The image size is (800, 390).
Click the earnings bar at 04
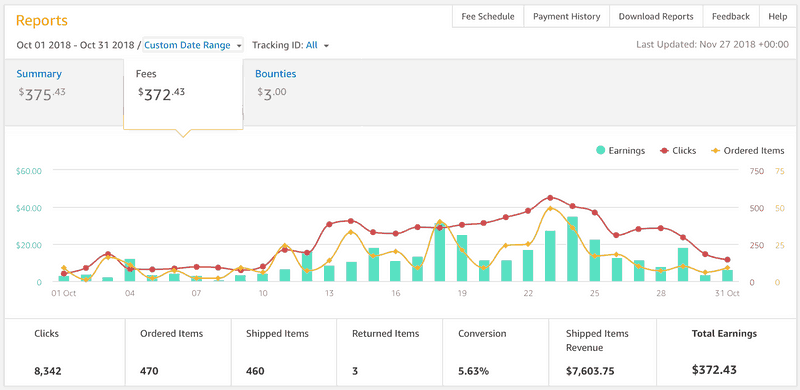click(x=130, y=271)
